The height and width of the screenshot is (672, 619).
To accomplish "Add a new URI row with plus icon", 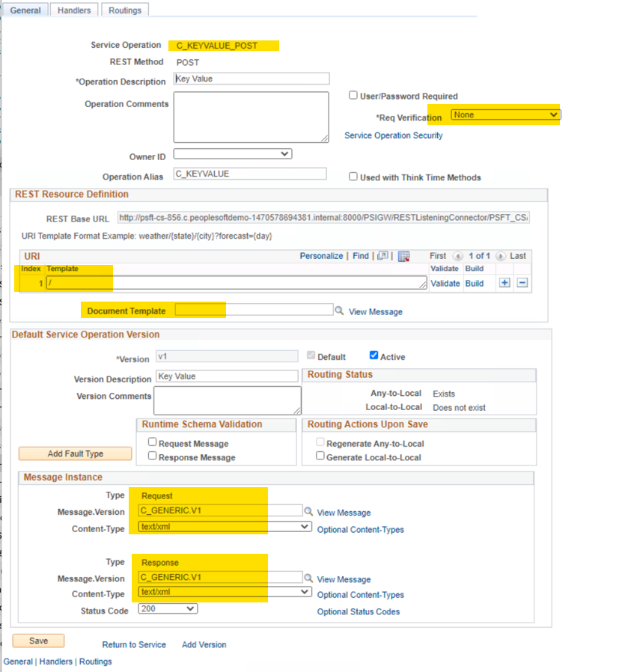I will (504, 283).
